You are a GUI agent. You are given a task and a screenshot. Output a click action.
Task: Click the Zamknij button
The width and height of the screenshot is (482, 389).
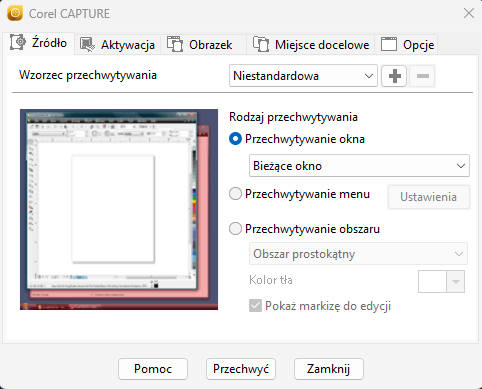tap(329, 369)
